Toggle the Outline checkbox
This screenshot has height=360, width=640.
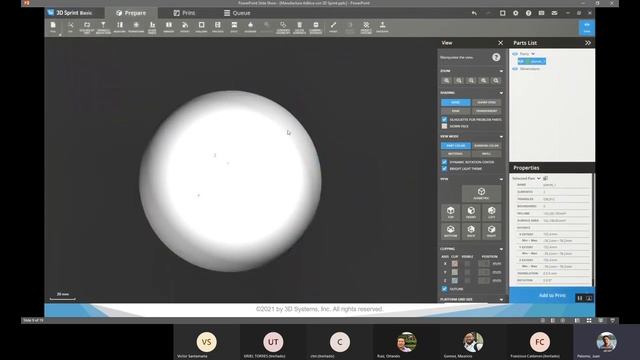[x=444, y=289]
